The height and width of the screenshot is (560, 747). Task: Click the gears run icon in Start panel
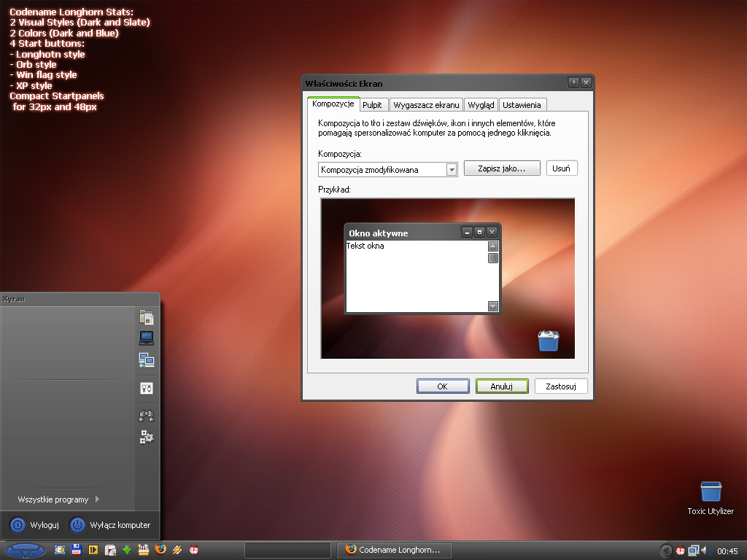tap(147, 437)
